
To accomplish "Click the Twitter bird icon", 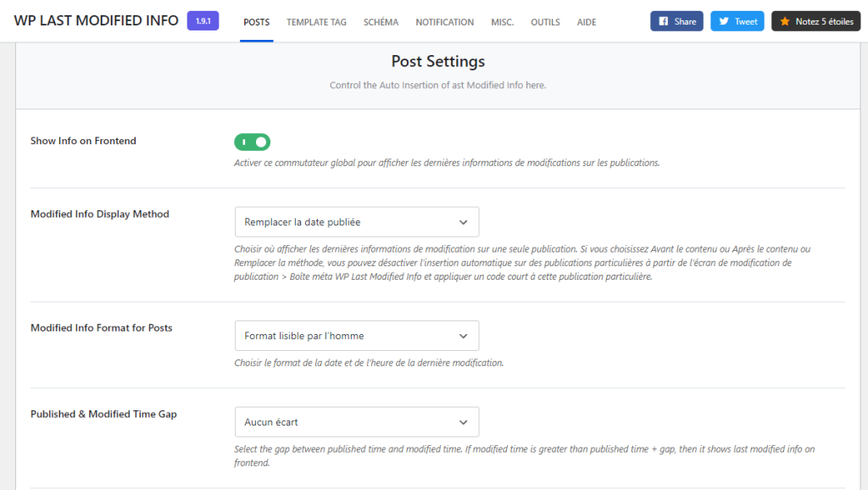I will (723, 21).
